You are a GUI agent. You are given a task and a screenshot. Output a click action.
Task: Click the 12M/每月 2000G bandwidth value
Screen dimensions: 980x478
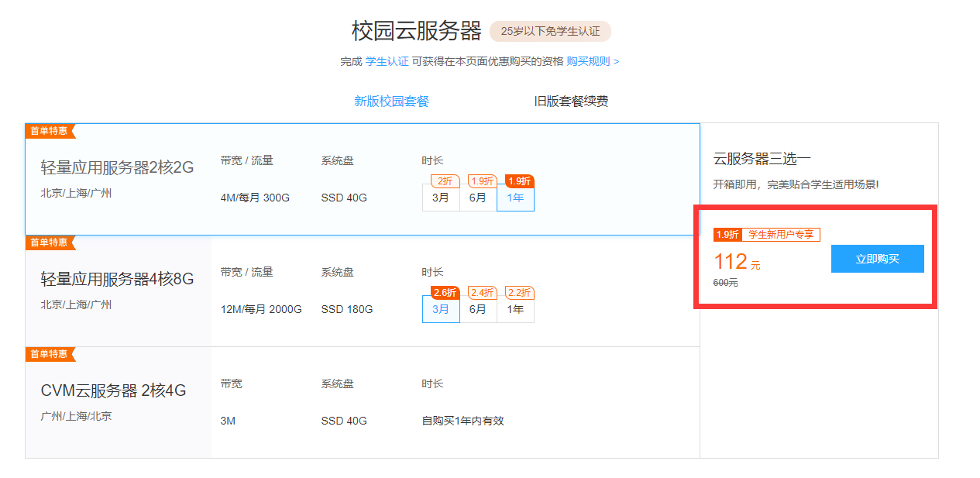tap(261, 309)
